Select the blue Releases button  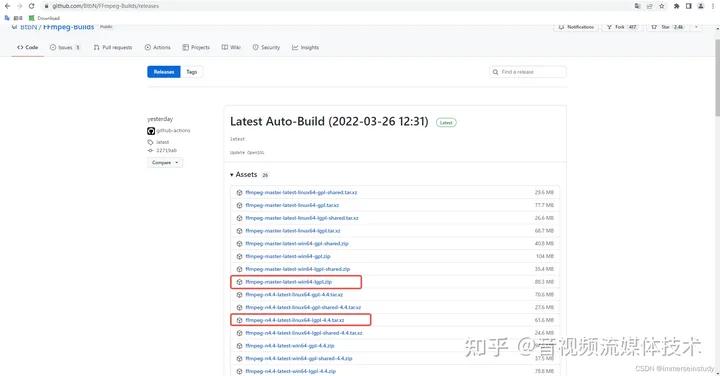point(164,72)
